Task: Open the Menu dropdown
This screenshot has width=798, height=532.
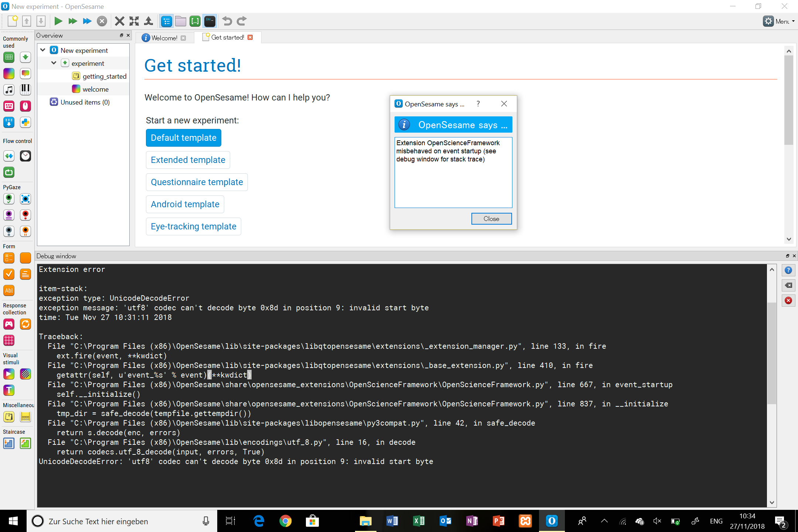Action: (778, 21)
